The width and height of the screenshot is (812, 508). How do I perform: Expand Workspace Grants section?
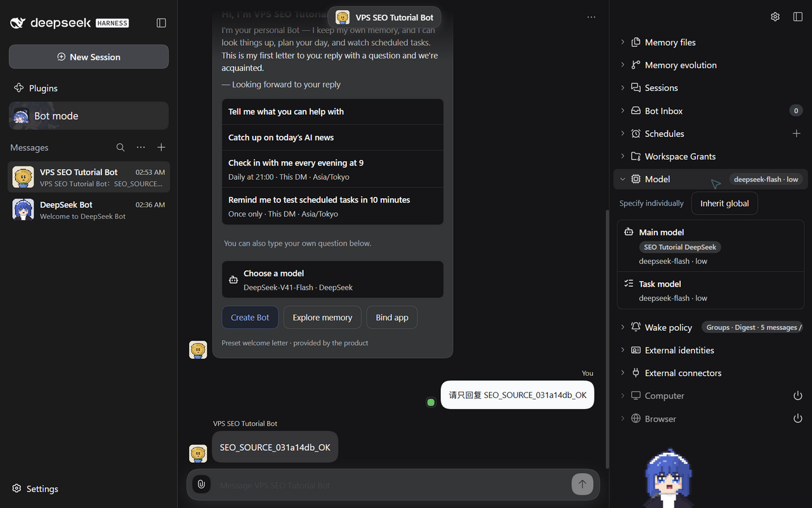[710, 156]
